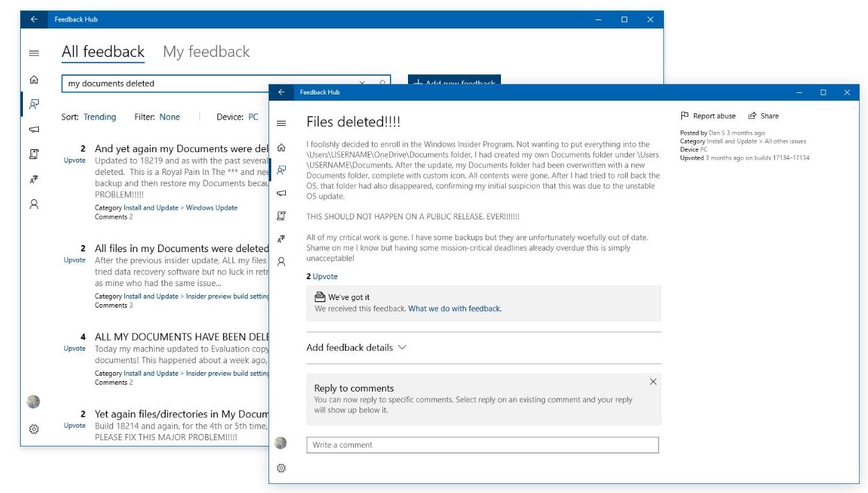The width and height of the screenshot is (868, 493).
Task: Click the back arrow in front window title bar
Action: [x=281, y=92]
